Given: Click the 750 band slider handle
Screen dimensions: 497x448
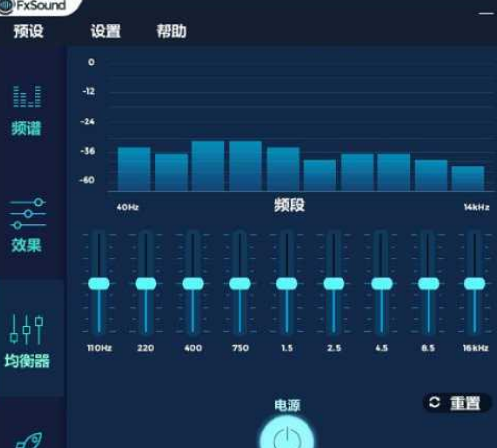Looking at the screenshot, I should (x=240, y=284).
